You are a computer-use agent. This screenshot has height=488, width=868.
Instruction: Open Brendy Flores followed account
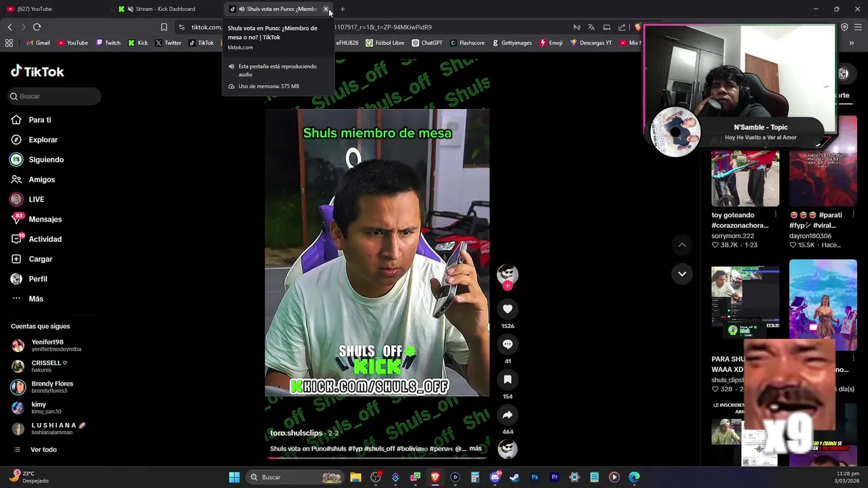[x=54, y=387]
